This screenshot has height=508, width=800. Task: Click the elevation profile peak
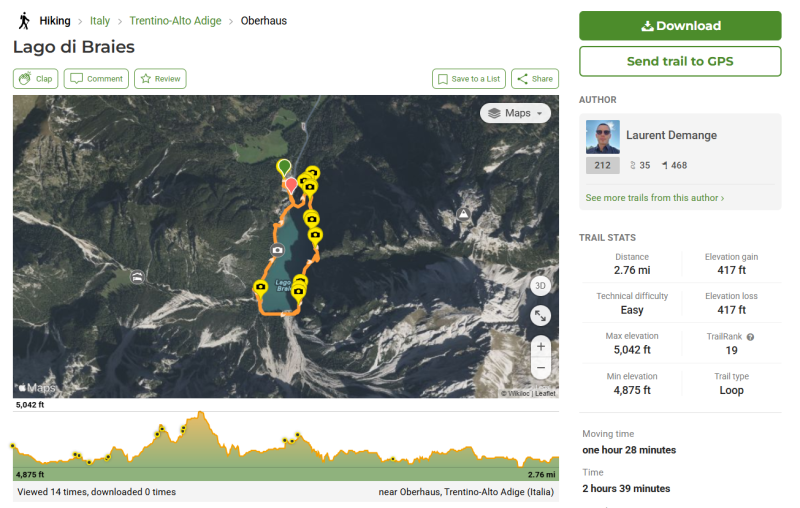click(x=201, y=414)
